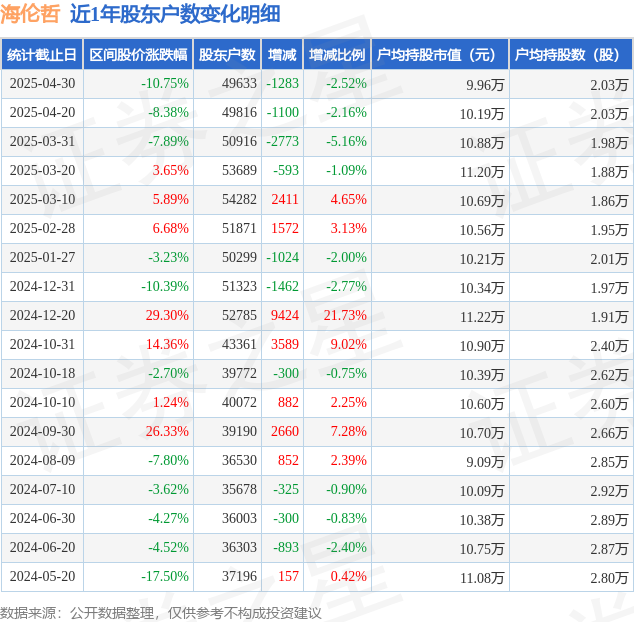Click the date cell 2024-06-20
The height and width of the screenshot is (622, 634).
(42, 548)
